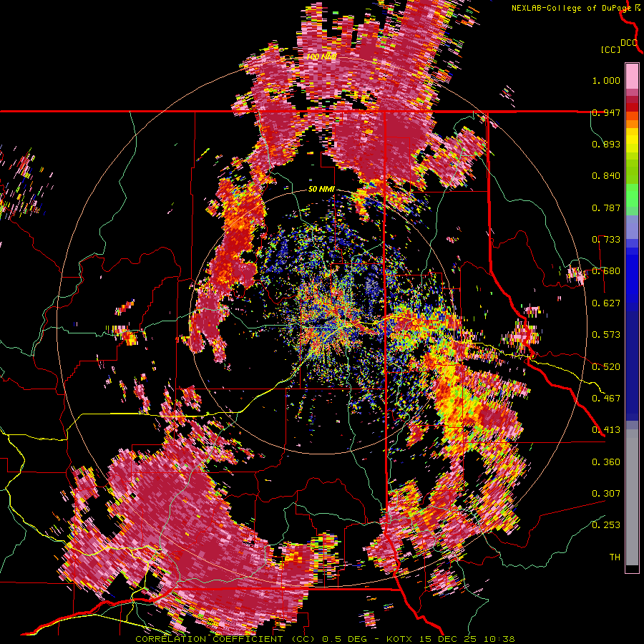Click the TH label below the scale
644x644 pixels.
(x=615, y=557)
